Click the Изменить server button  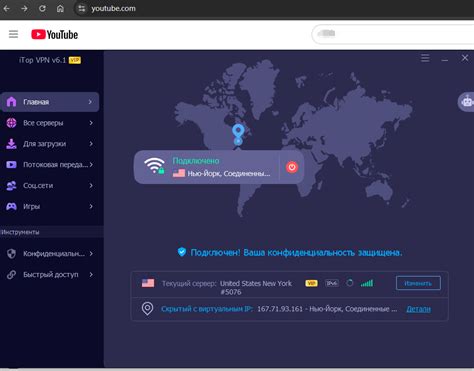[x=418, y=283]
